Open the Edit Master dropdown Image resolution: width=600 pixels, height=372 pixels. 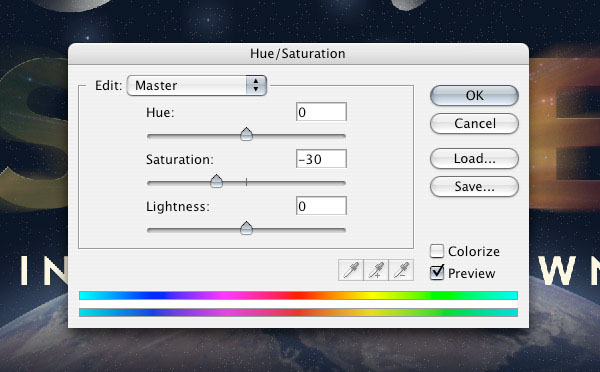point(197,85)
